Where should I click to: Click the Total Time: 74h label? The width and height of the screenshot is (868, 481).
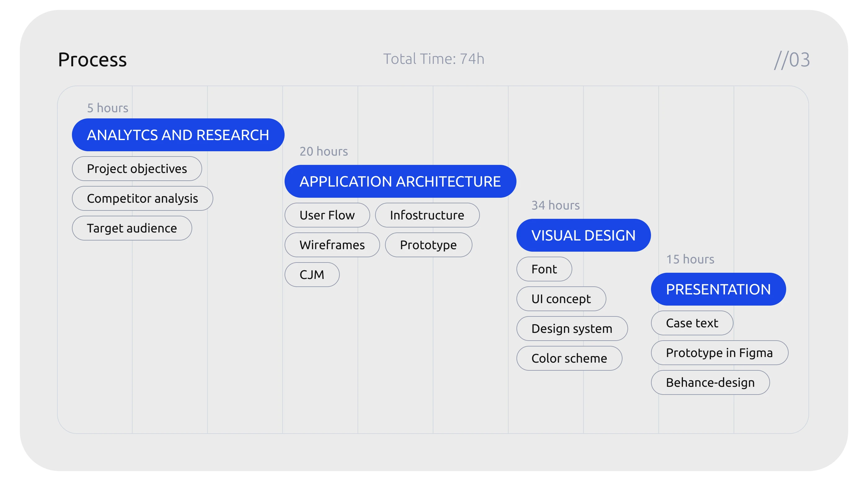pyautogui.click(x=434, y=59)
